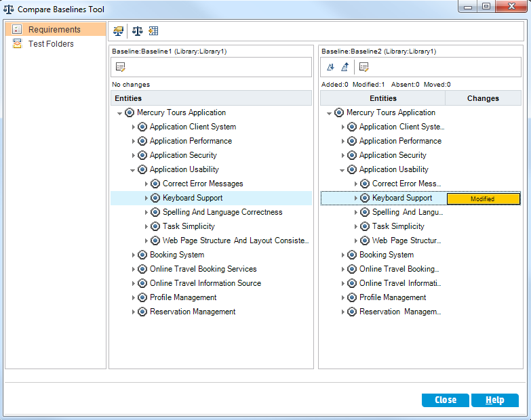Click requirement icon beside Application Usability in Baseline1
531x420 pixels.
142,169
